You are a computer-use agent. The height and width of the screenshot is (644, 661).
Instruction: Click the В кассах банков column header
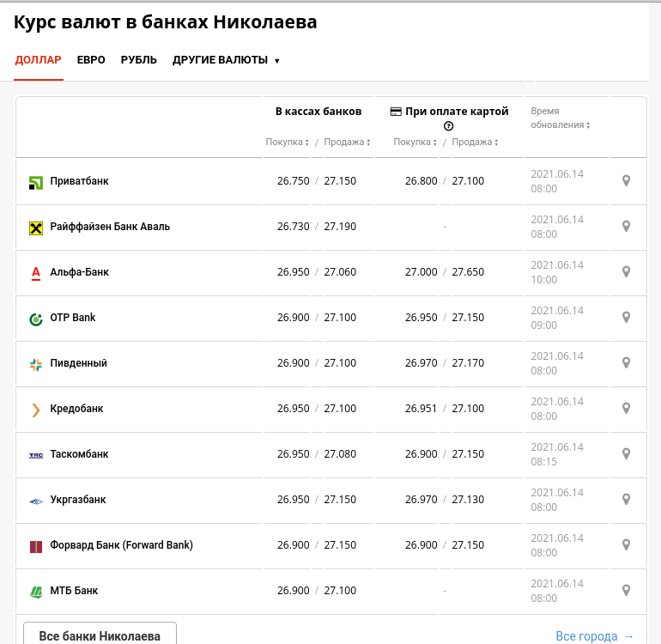click(x=318, y=112)
